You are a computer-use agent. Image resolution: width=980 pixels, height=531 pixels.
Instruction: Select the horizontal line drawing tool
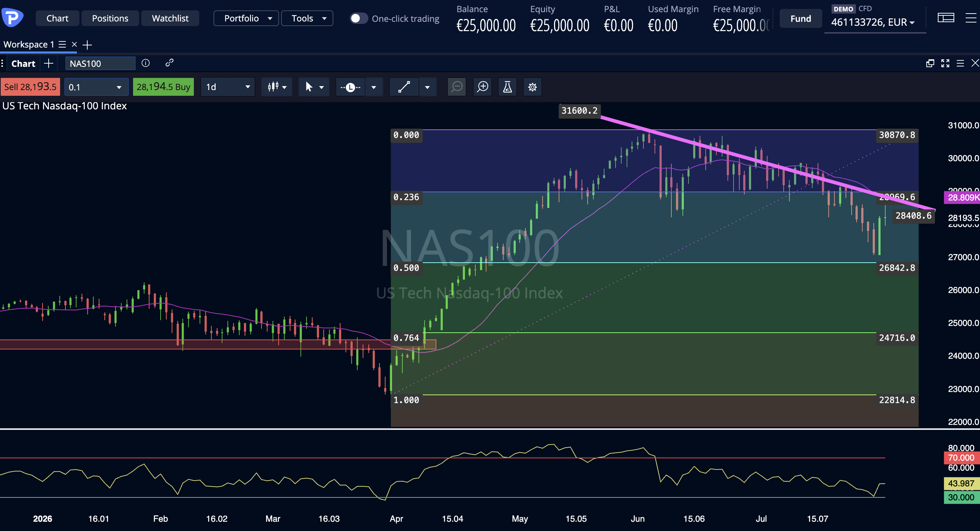[351, 87]
